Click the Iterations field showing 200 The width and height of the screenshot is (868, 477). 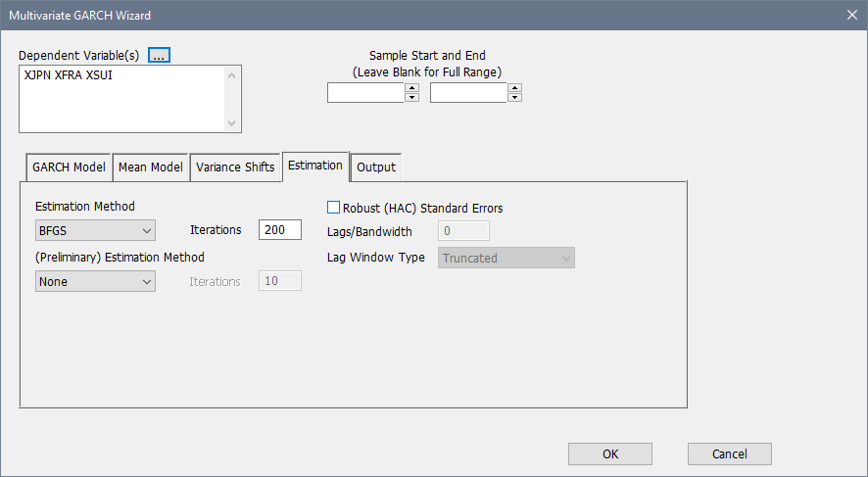click(x=279, y=230)
